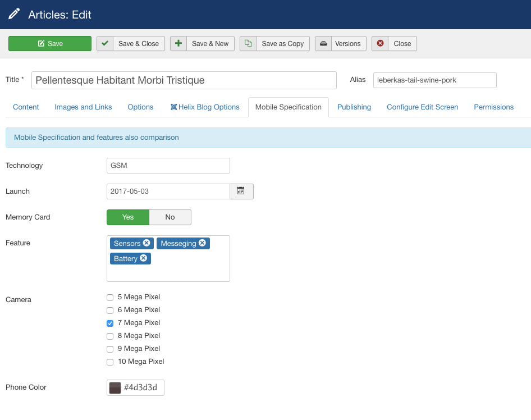Click the Alias text field

tap(434, 80)
